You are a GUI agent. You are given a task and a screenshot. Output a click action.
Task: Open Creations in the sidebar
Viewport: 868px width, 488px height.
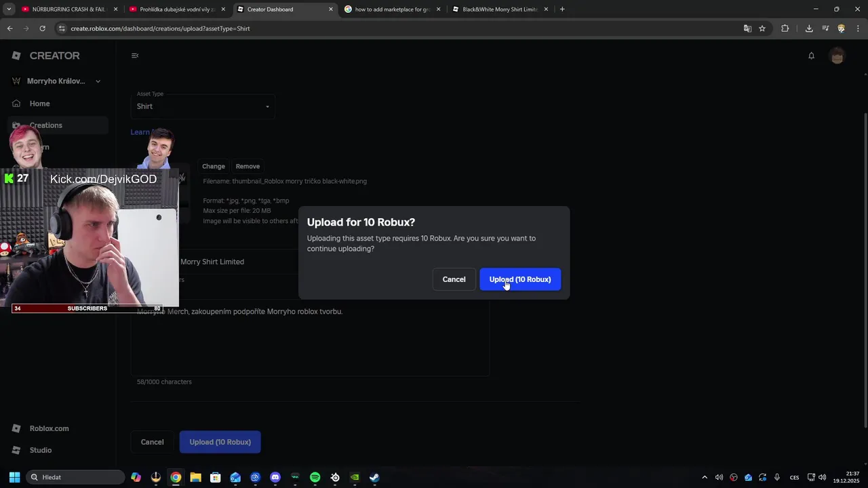pos(57,125)
